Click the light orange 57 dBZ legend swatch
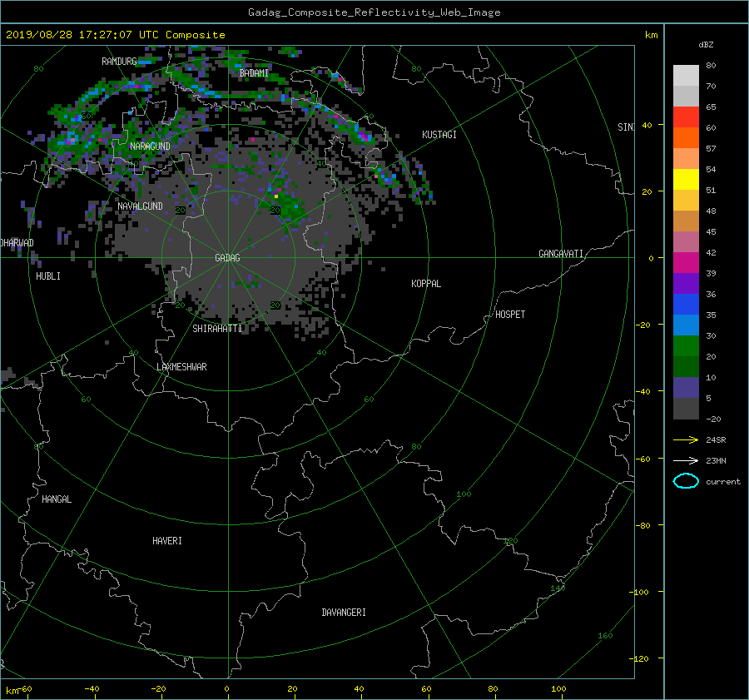This screenshot has width=749, height=700. point(686,159)
